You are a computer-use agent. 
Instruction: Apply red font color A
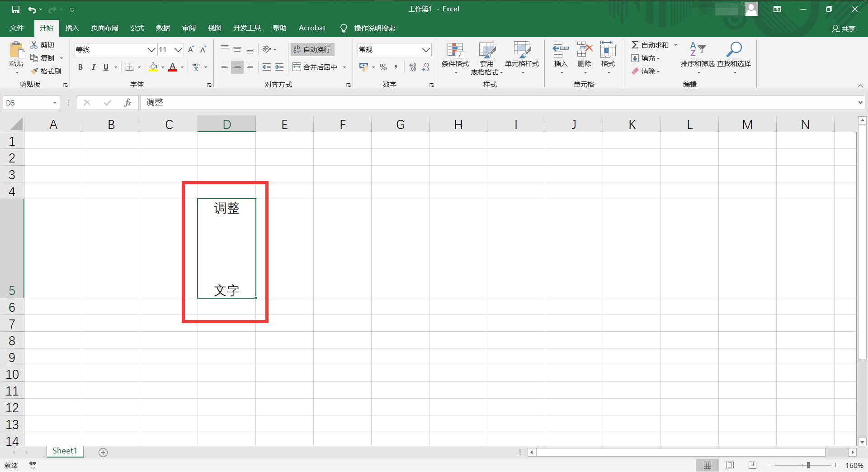click(x=173, y=67)
